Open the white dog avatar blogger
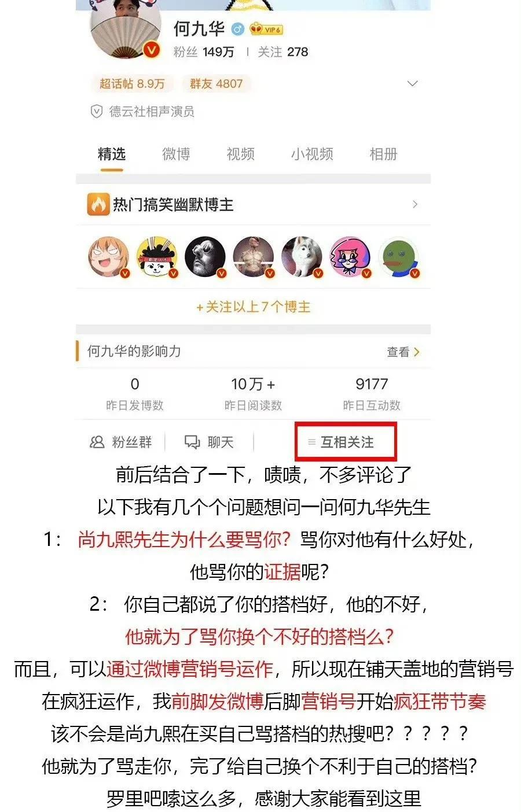Viewport: 521px width, 812px height. (302, 257)
